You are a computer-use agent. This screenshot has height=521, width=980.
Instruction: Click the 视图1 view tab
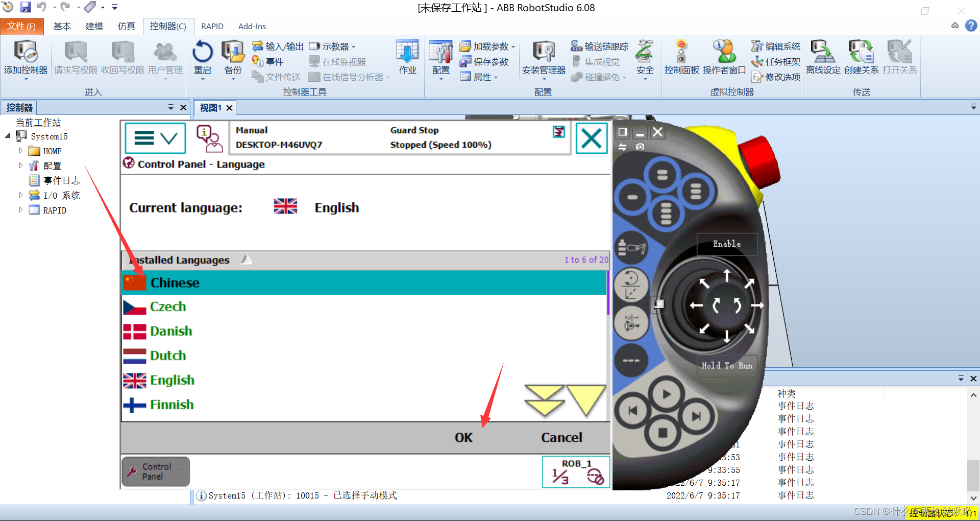pos(211,108)
